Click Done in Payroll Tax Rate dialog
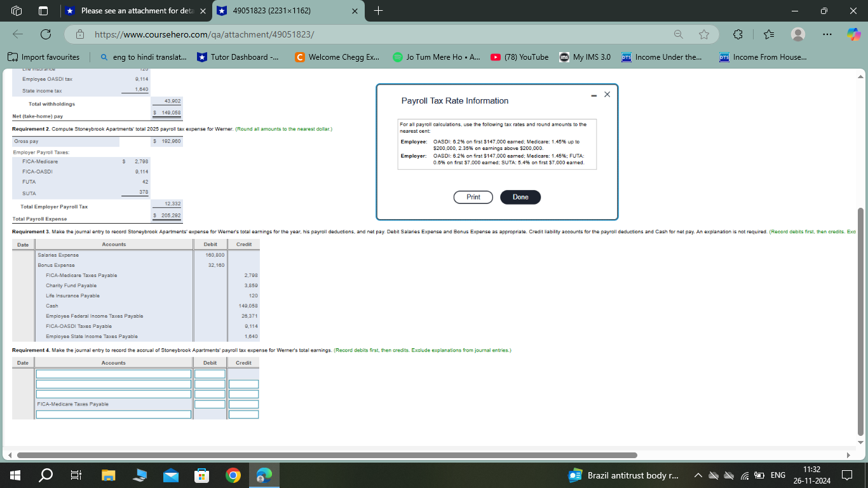 pyautogui.click(x=520, y=197)
